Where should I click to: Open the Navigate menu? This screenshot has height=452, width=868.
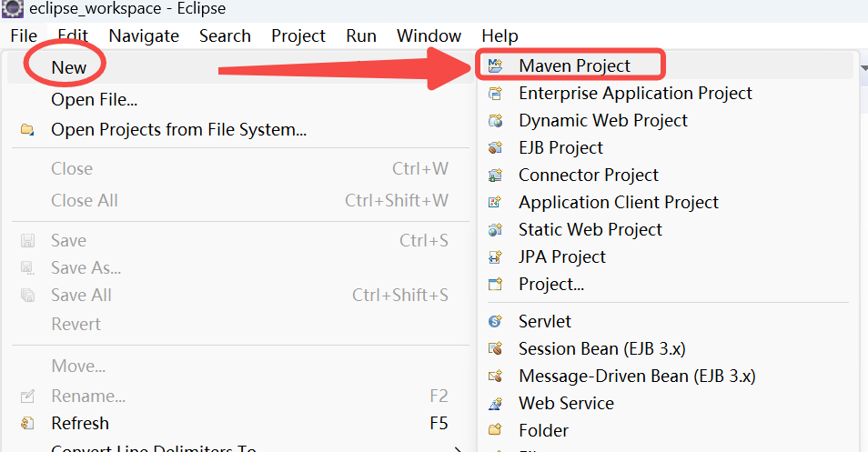144,36
